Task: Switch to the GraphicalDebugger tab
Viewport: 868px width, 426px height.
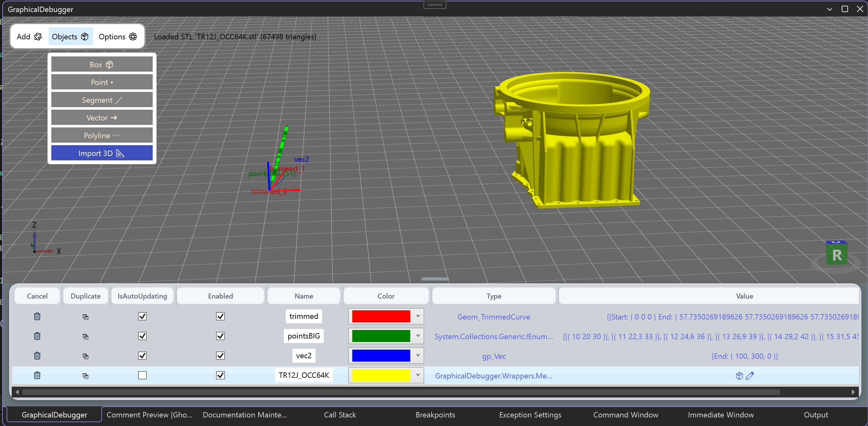Action: [54, 415]
